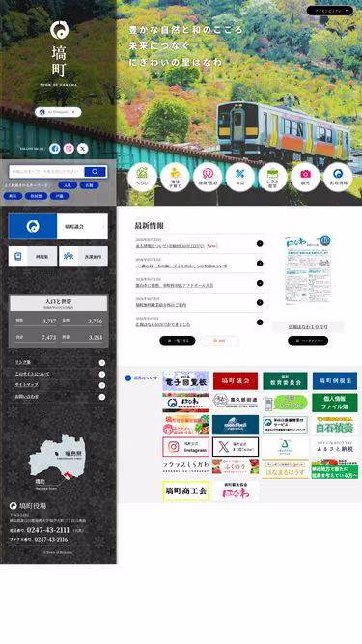Click the 塙町 town logo emblem
362x644 pixels.
tap(59, 30)
